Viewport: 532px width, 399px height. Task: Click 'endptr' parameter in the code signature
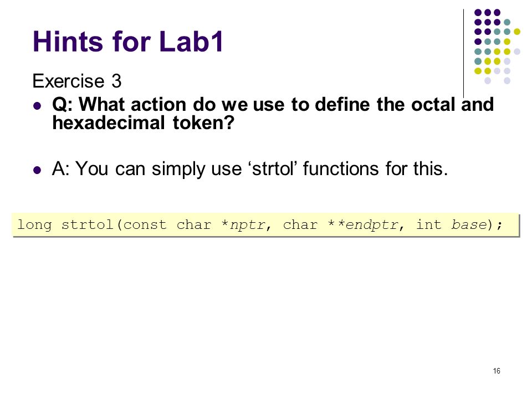coord(371,224)
